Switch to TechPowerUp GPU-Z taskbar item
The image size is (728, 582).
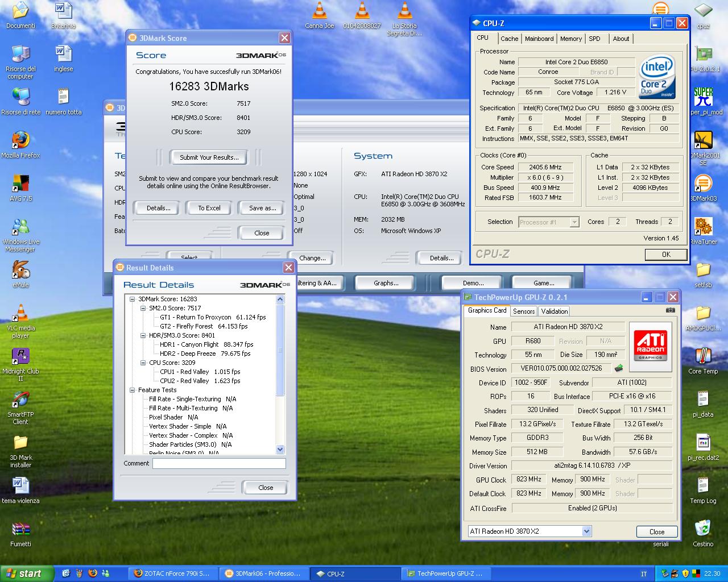(x=445, y=573)
